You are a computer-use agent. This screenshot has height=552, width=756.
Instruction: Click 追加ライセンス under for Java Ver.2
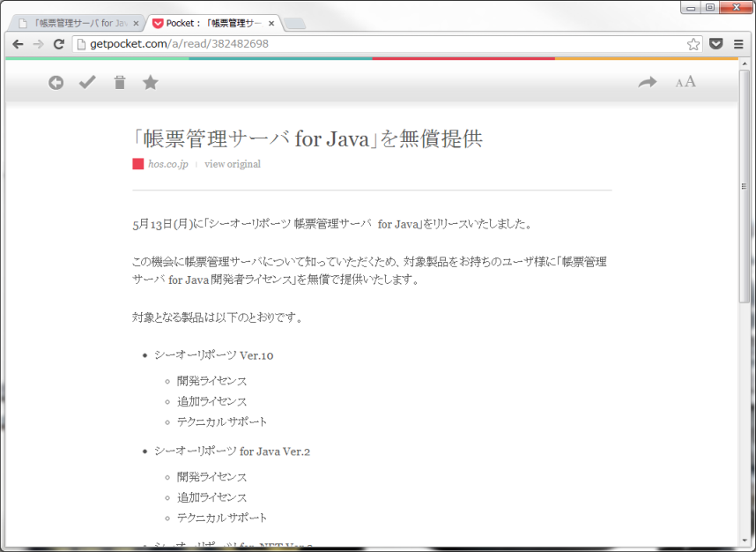click(x=211, y=497)
